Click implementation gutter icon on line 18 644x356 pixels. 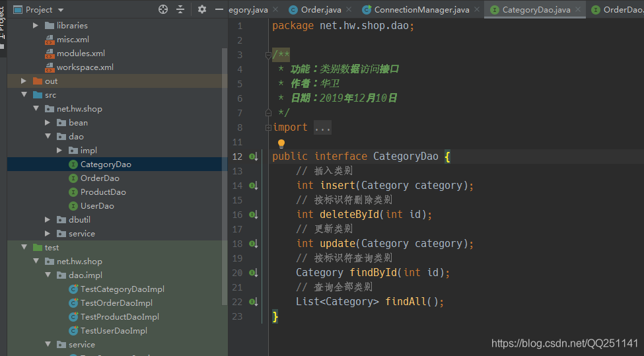tap(254, 244)
